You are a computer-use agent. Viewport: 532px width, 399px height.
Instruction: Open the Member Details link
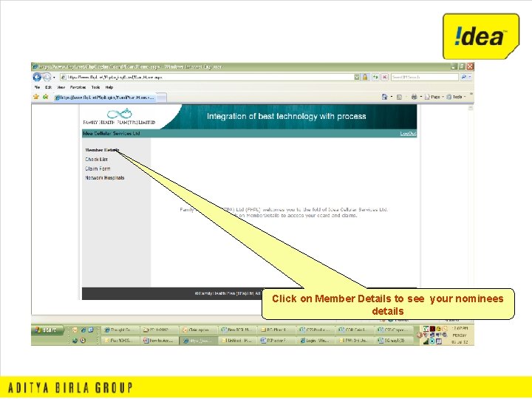point(102,150)
